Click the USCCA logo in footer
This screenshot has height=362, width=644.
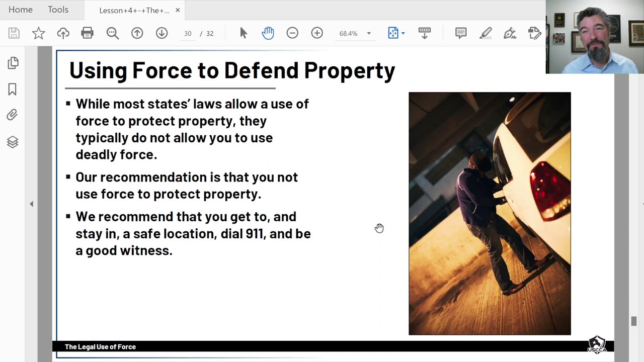tap(597, 345)
